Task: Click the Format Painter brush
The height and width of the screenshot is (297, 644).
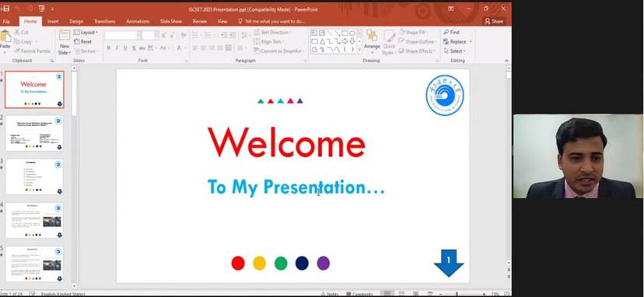Action: click(x=32, y=51)
